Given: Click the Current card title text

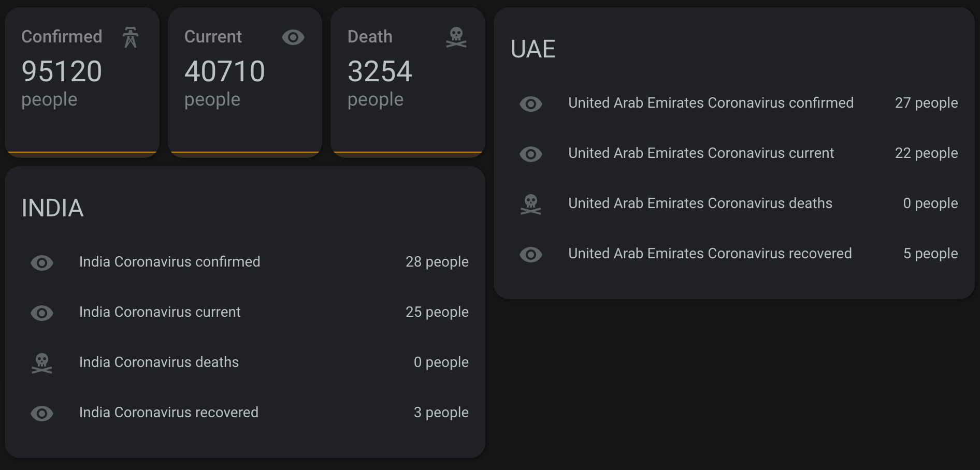Looking at the screenshot, I should [213, 37].
